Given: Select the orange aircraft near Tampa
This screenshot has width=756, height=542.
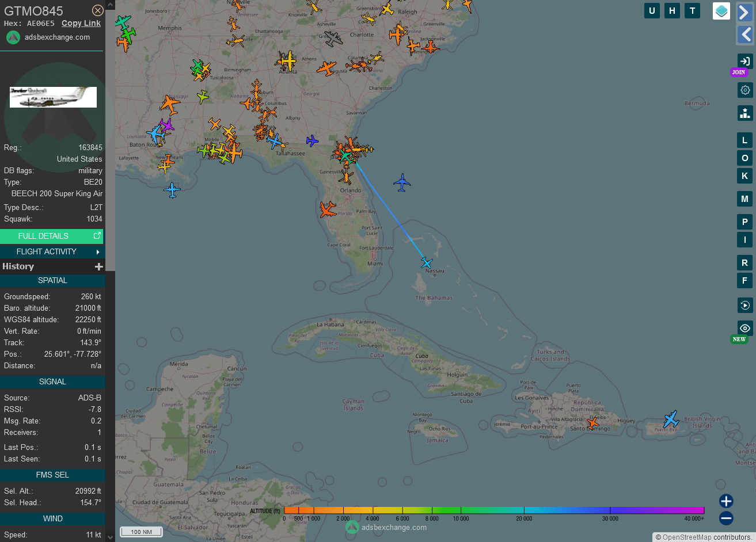Looking at the screenshot, I should [328, 210].
